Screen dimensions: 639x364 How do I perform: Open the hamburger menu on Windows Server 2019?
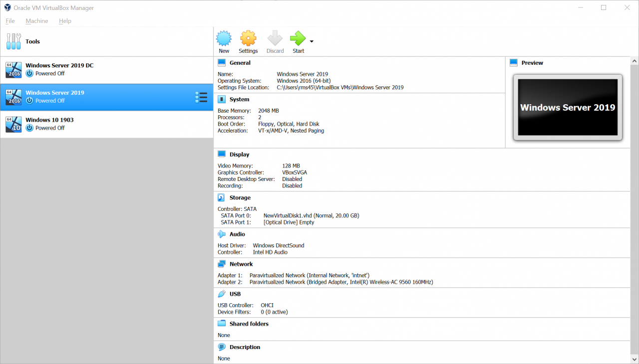(x=201, y=97)
